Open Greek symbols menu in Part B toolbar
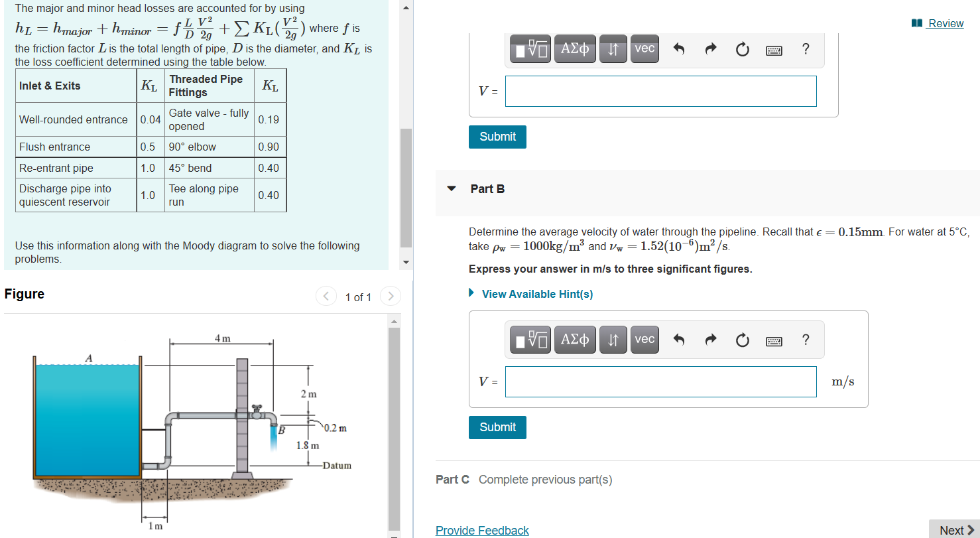The image size is (980, 538). coord(575,340)
